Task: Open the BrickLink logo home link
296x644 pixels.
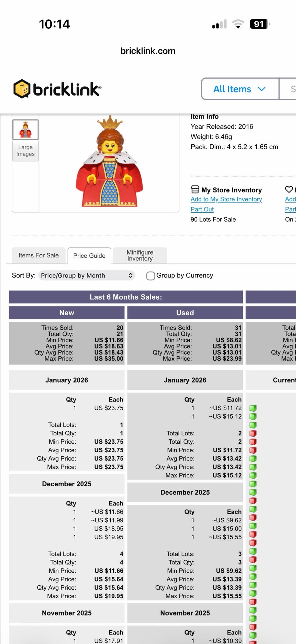Action: pyautogui.click(x=57, y=89)
